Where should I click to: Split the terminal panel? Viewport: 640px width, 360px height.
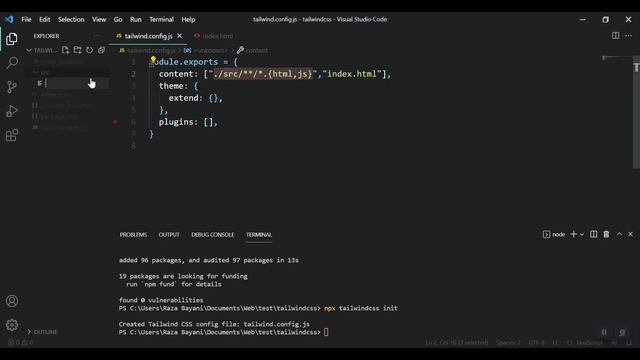pyautogui.click(x=593, y=234)
